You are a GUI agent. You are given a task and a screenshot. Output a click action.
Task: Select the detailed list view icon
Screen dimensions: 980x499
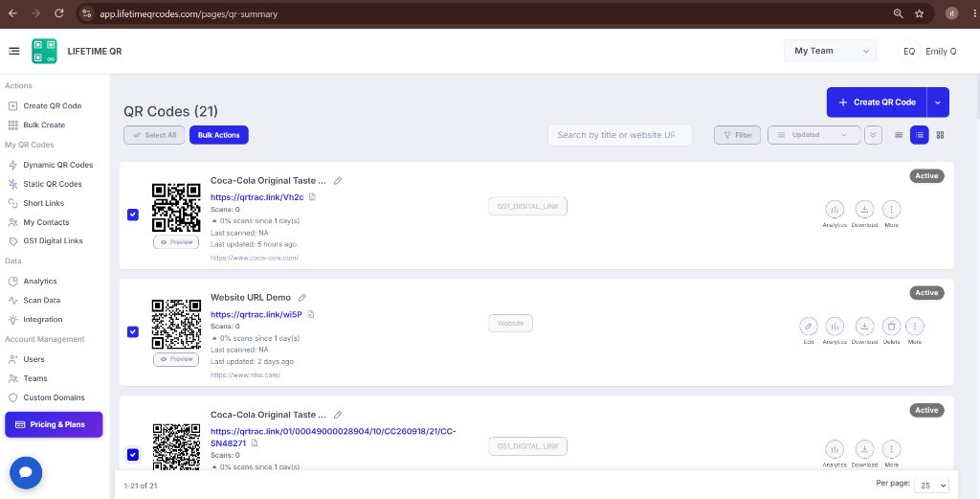coord(920,135)
